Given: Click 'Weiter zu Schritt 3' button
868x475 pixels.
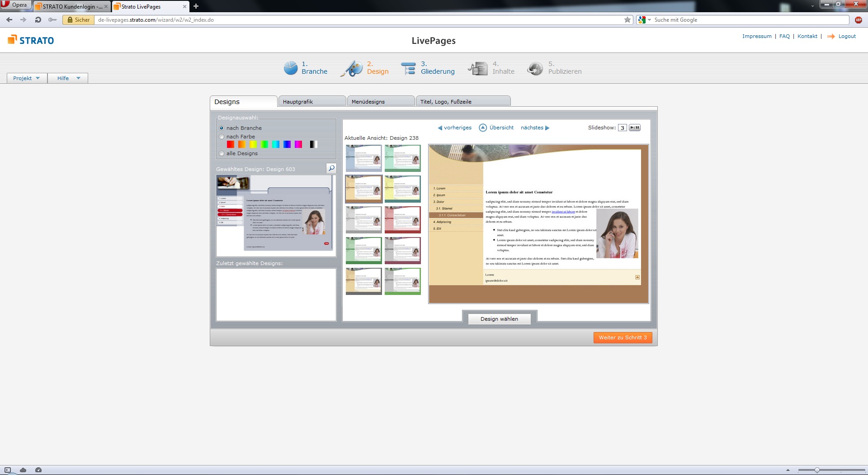Looking at the screenshot, I should 623,337.
